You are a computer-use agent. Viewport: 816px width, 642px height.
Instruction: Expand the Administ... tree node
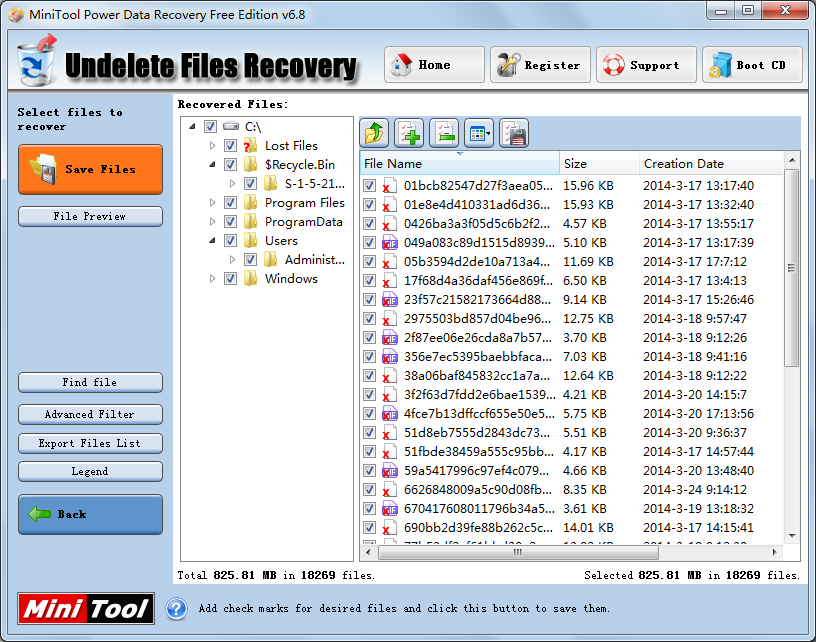(x=232, y=259)
